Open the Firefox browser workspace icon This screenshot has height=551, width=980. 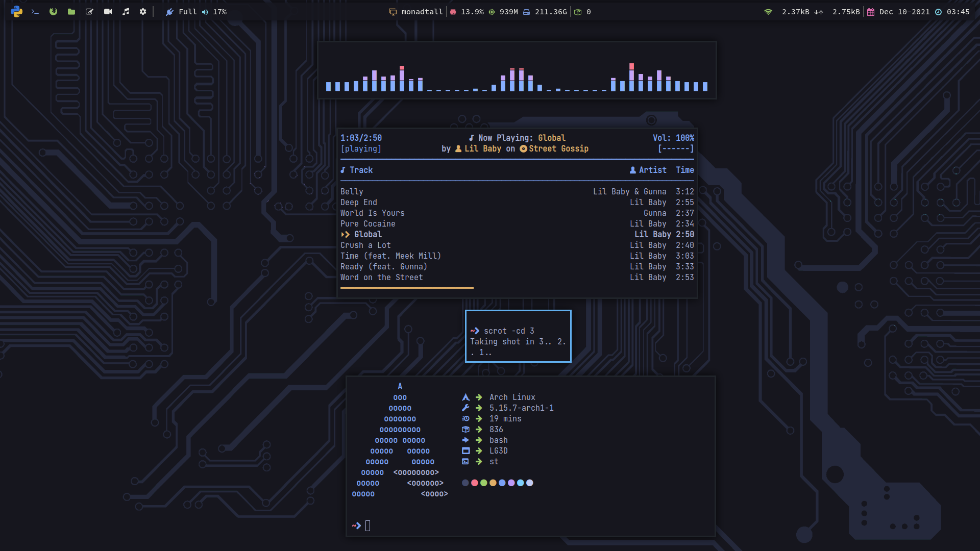53,11
